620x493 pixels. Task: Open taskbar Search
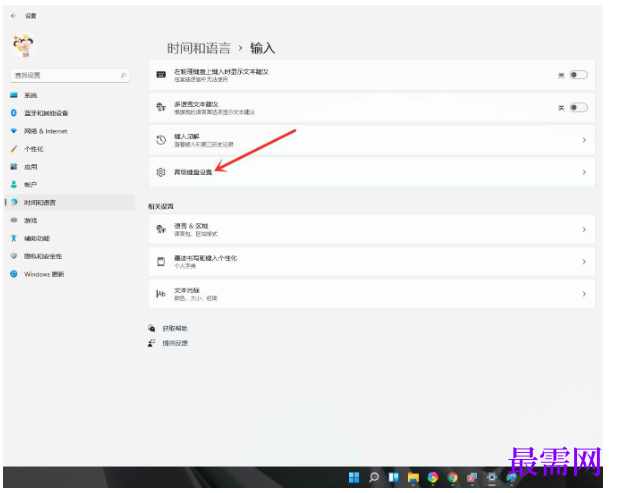tap(374, 478)
